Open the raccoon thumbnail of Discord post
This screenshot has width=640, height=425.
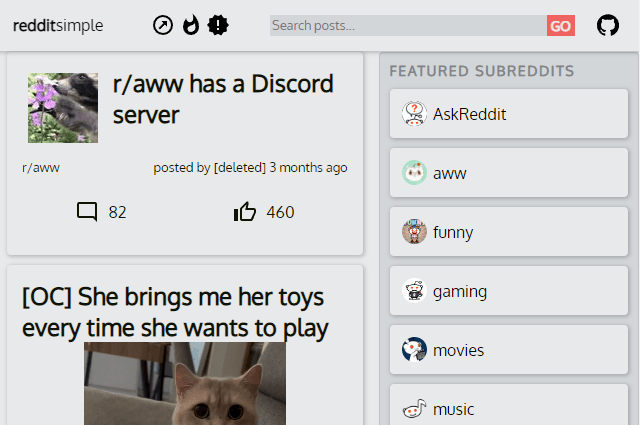pos(63,108)
